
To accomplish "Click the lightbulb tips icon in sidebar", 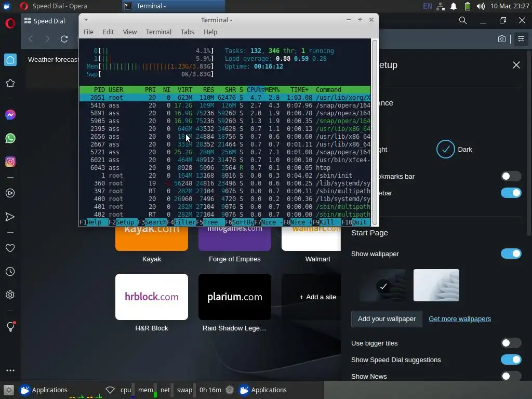I will [10, 326].
